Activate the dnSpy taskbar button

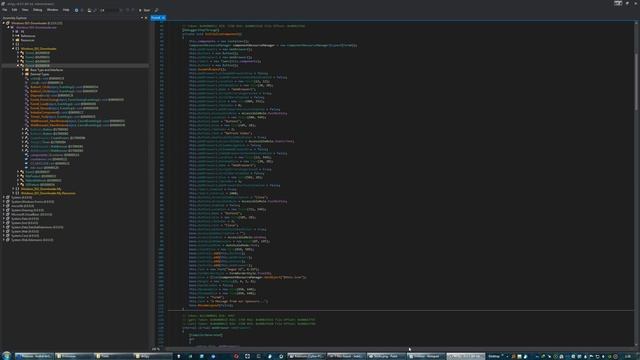click(466, 356)
